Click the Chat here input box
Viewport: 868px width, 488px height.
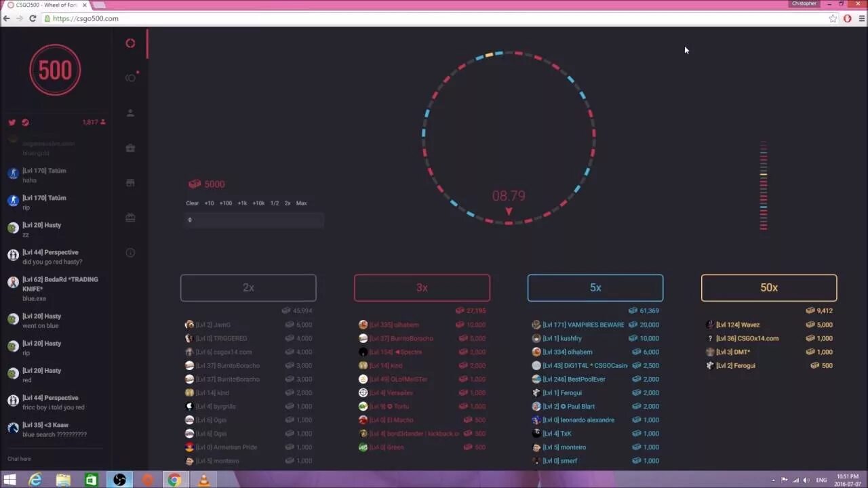(x=54, y=459)
